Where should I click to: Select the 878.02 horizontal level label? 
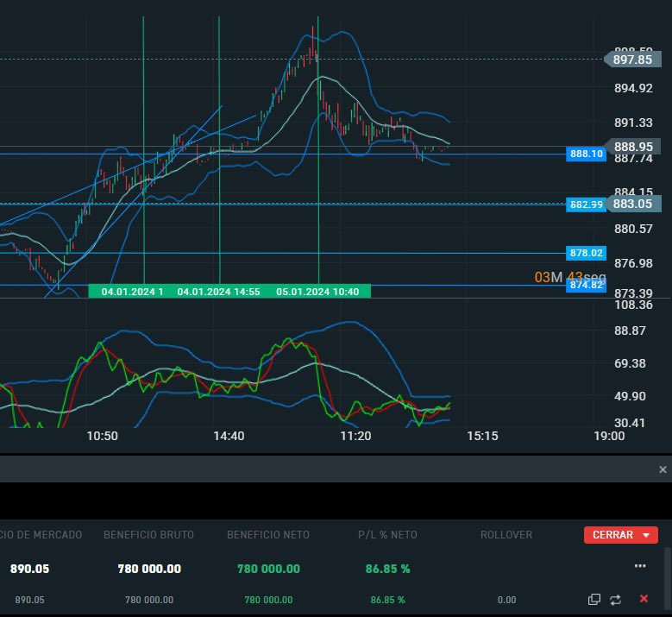pyautogui.click(x=586, y=253)
